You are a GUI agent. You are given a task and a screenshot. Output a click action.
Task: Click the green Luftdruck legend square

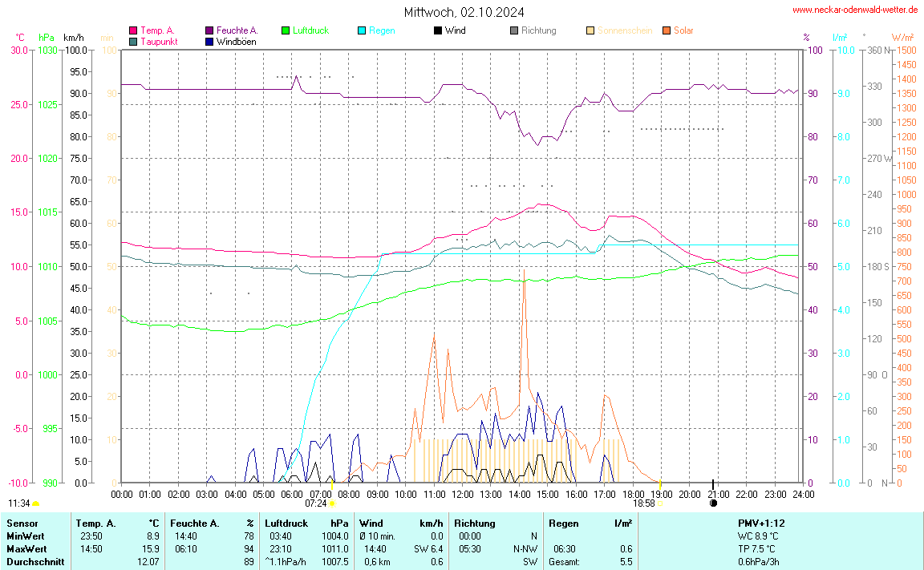(286, 30)
